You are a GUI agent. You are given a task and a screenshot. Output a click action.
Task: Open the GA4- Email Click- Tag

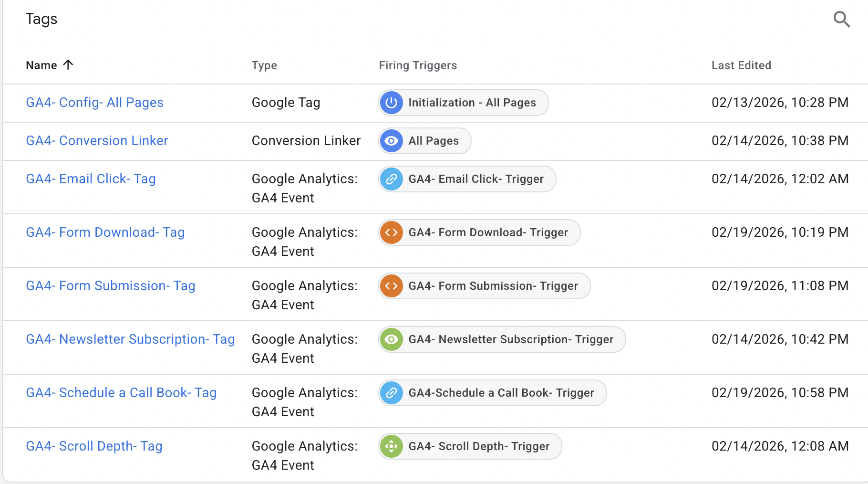click(91, 179)
